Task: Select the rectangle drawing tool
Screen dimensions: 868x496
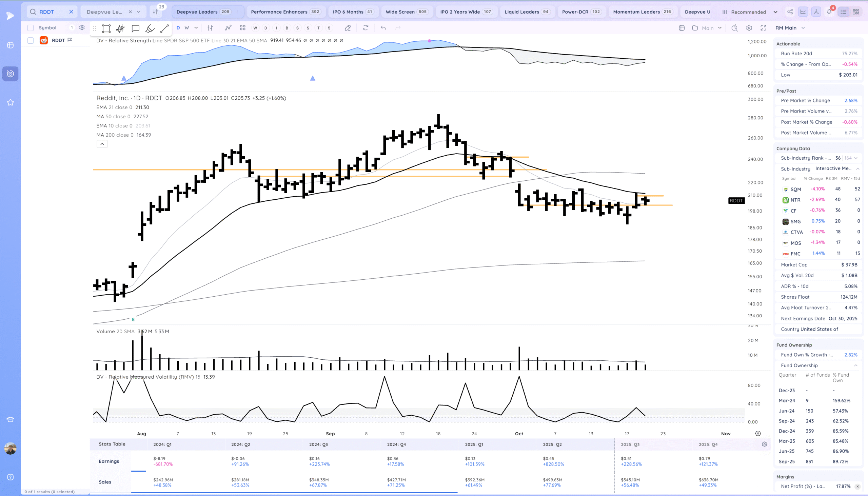Action: 106,28
